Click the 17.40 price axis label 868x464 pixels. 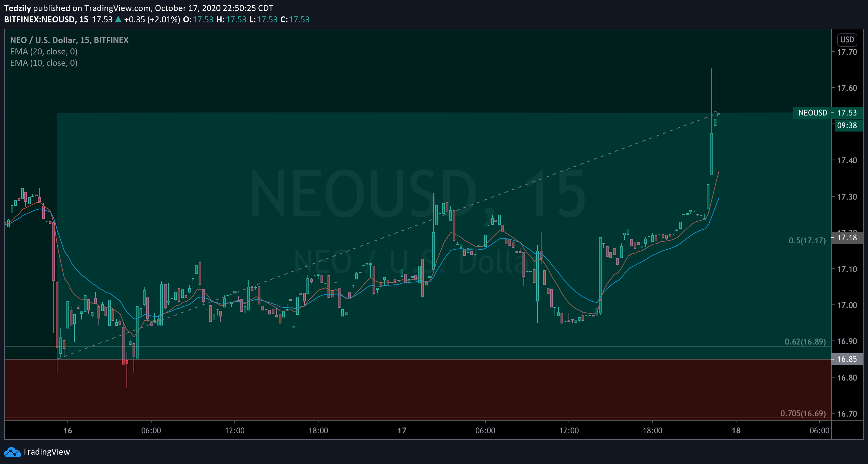click(x=847, y=160)
